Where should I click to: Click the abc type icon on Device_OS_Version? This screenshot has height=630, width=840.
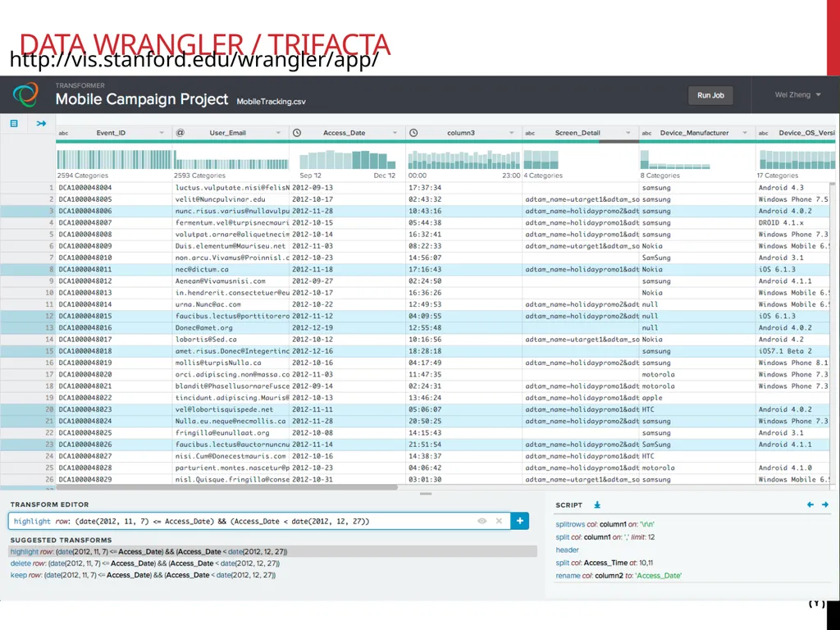(x=764, y=133)
